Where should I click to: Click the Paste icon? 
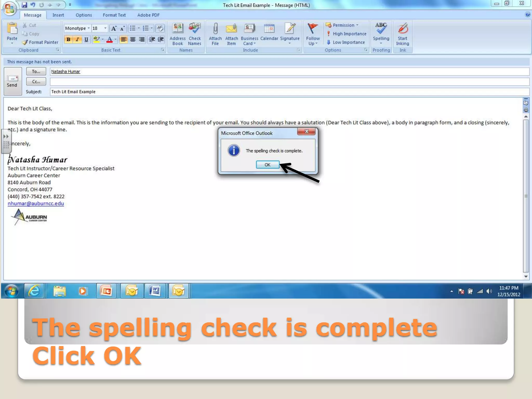[12, 29]
